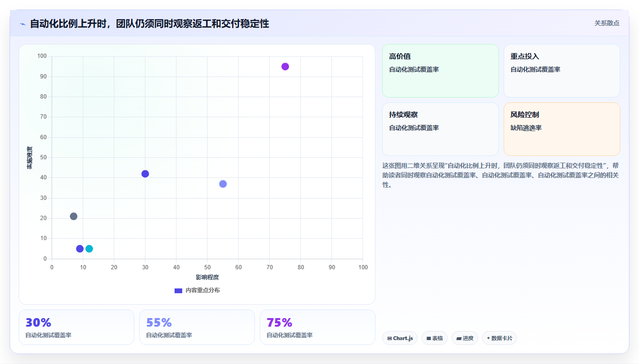Click the 50 tick label on the y-axis
The height and width of the screenshot is (364, 639).
(x=43, y=157)
